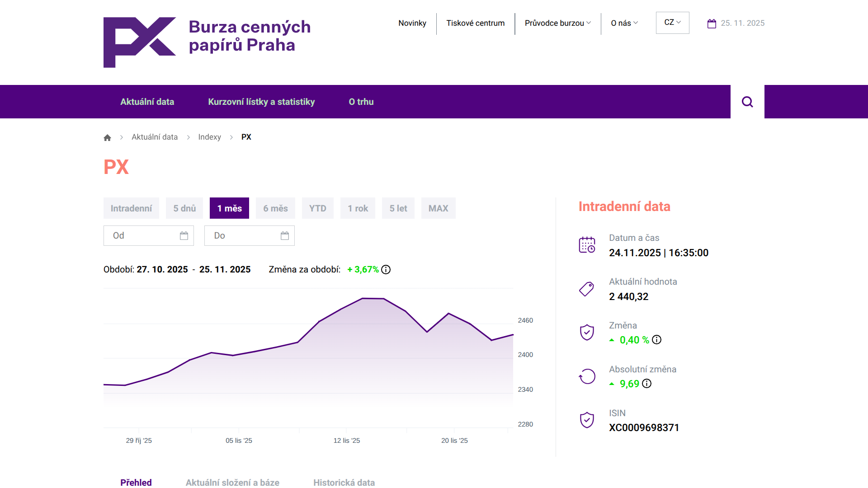
Task: Click the current value 2 440,32
Action: (x=629, y=296)
